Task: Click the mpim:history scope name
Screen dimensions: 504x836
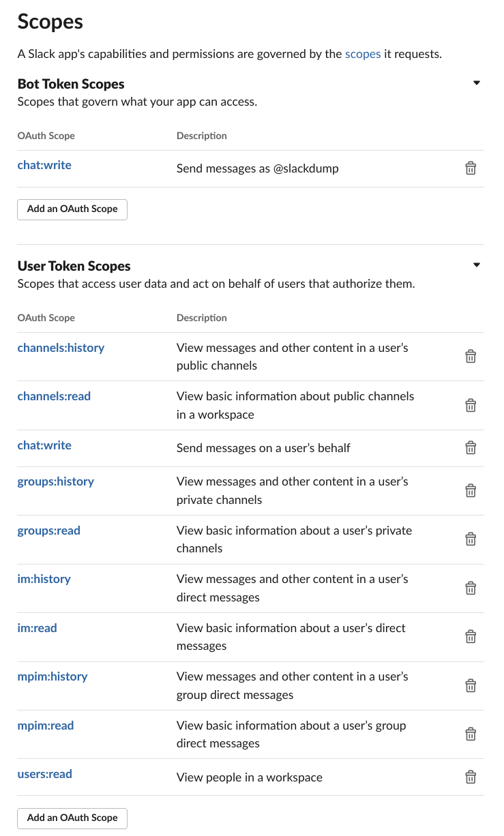Action: point(53,676)
